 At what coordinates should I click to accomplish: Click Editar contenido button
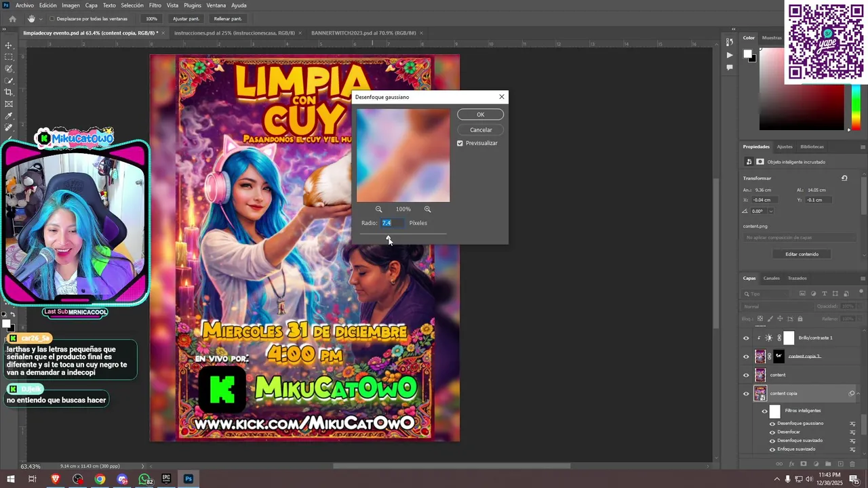(802, 254)
